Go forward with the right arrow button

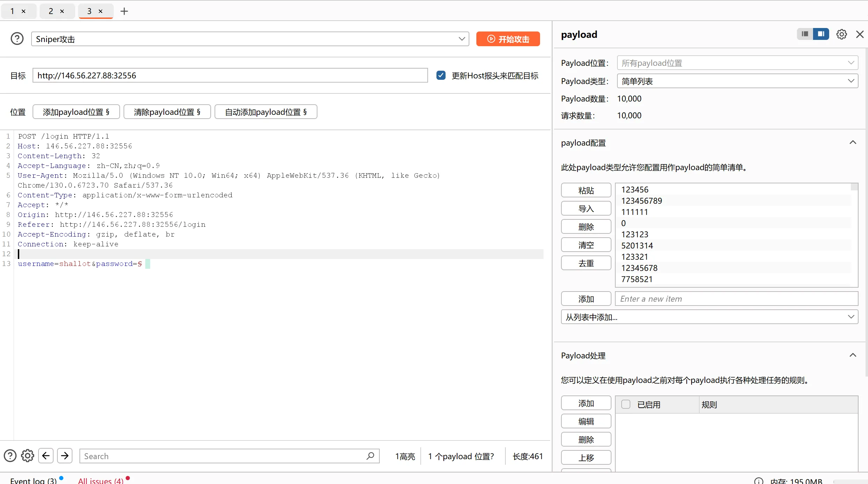coord(65,456)
